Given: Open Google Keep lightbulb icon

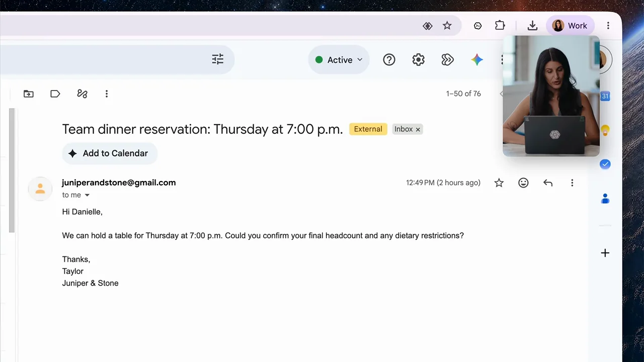Looking at the screenshot, I should click(605, 131).
